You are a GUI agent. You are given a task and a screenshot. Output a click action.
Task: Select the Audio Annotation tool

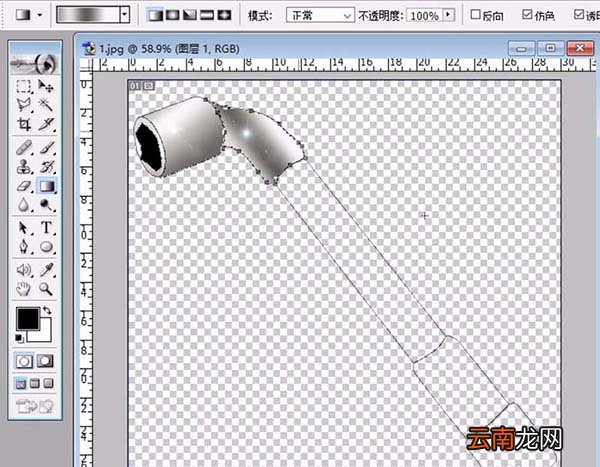click(24, 270)
